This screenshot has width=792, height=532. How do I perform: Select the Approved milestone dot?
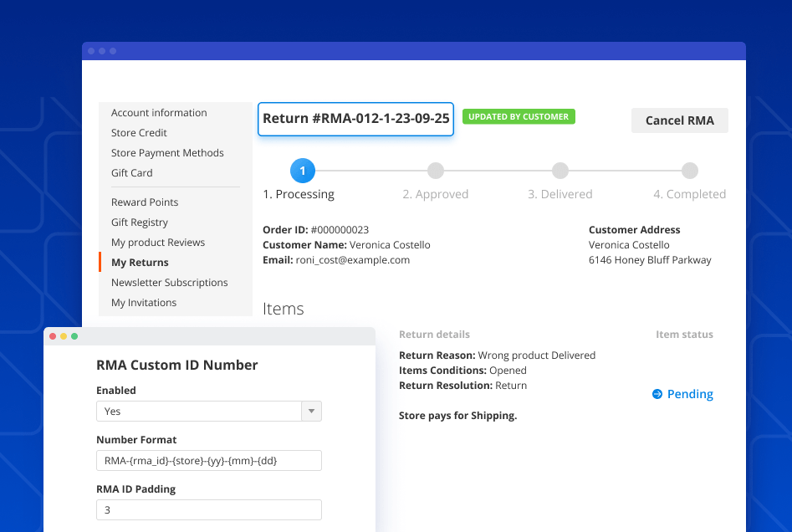click(436, 171)
